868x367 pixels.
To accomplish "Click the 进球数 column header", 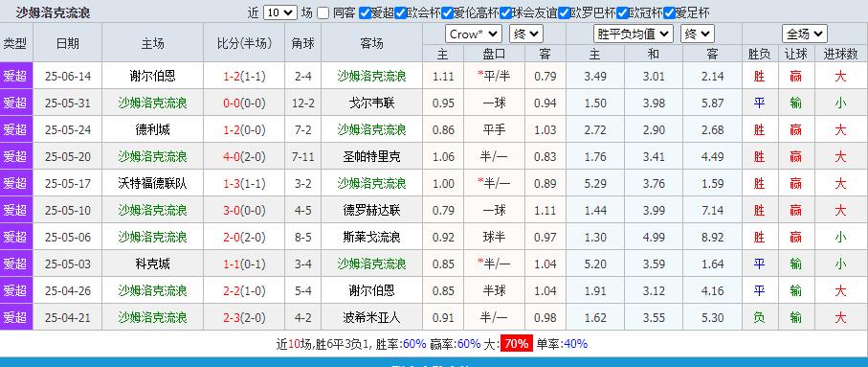I will [840, 54].
